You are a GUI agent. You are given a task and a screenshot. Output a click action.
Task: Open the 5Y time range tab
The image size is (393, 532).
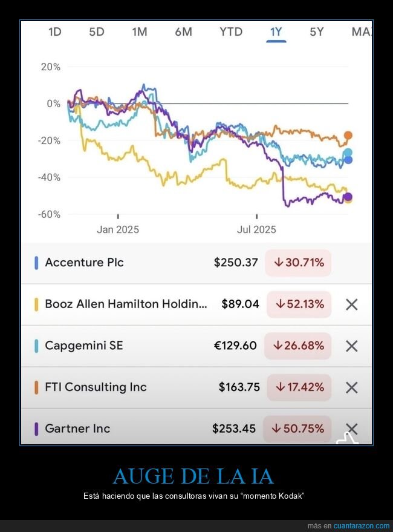point(317,32)
